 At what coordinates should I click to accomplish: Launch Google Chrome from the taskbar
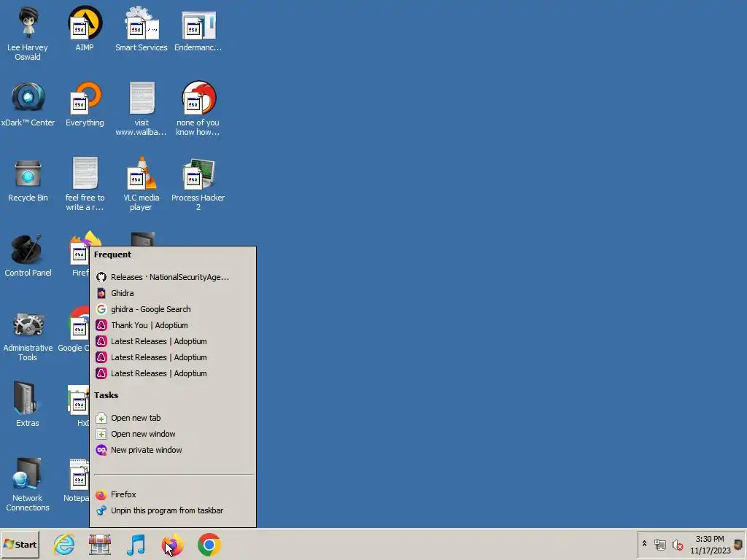(209, 545)
